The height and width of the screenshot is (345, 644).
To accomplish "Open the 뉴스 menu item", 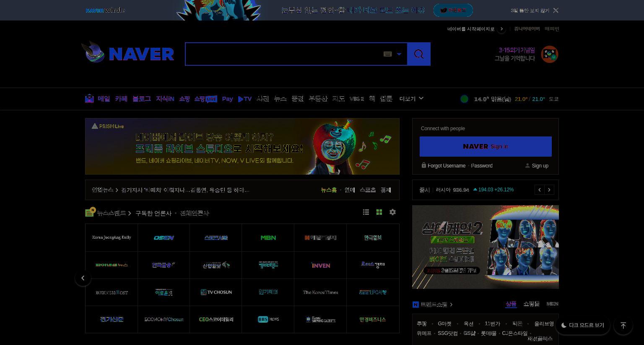I will click(280, 99).
